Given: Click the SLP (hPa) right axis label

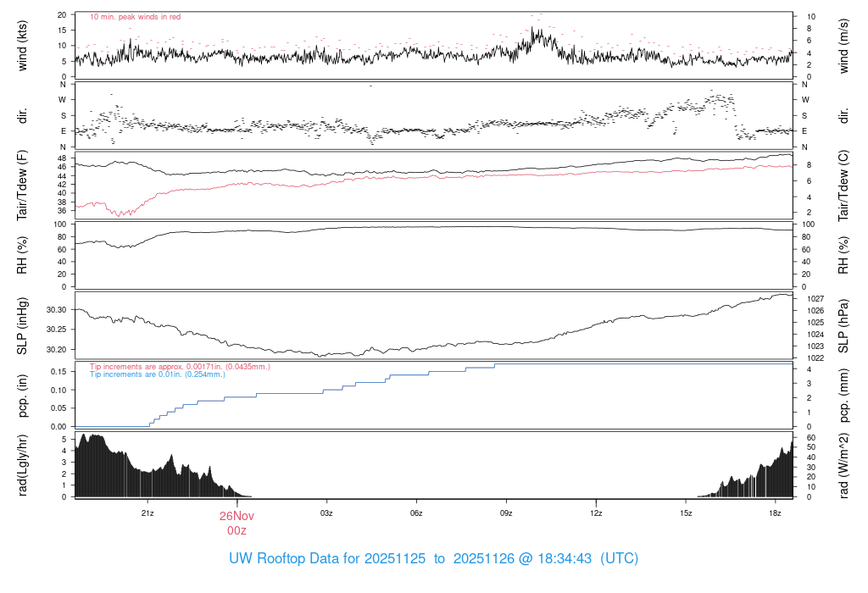Looking at the screenshot, I should point(843,326).
